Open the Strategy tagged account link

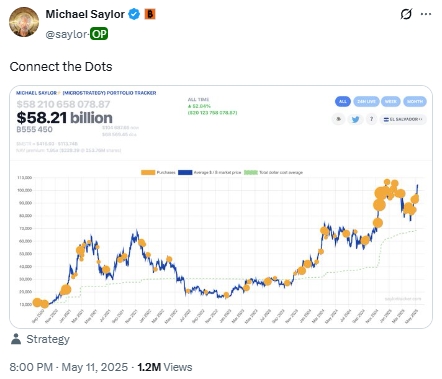pyautogui.click(x=48, y=339)
